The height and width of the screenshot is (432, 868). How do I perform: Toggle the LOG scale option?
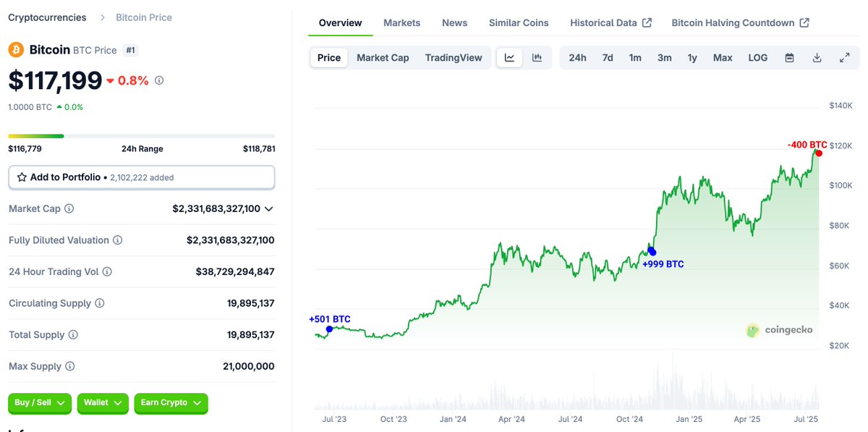click(758, 58)
